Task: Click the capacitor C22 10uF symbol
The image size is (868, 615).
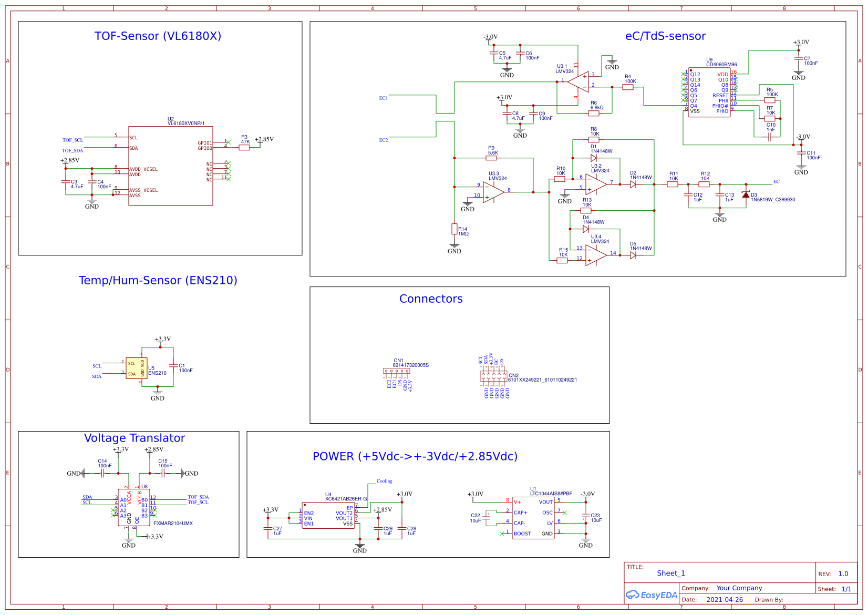Action: [486, 518]
